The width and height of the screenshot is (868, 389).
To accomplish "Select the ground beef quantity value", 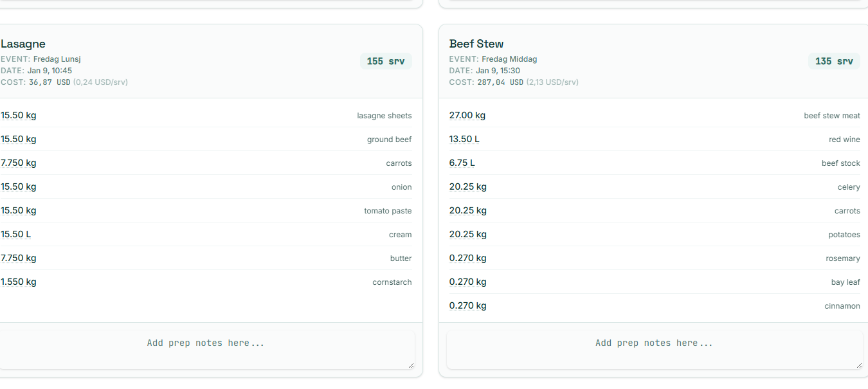I will (19, 140).
